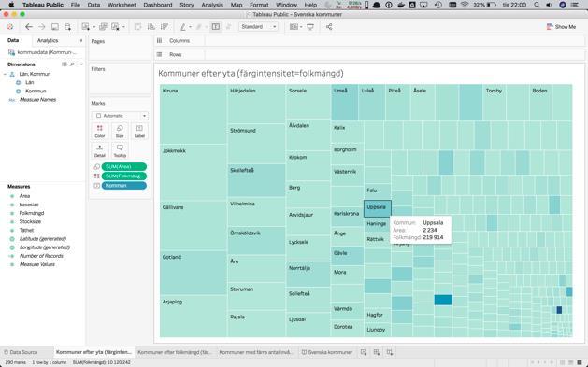Screen dimensions: 588x367
Task: Collapse the Län, Kommun hierarchy
Action: click(x=5, y=74)
